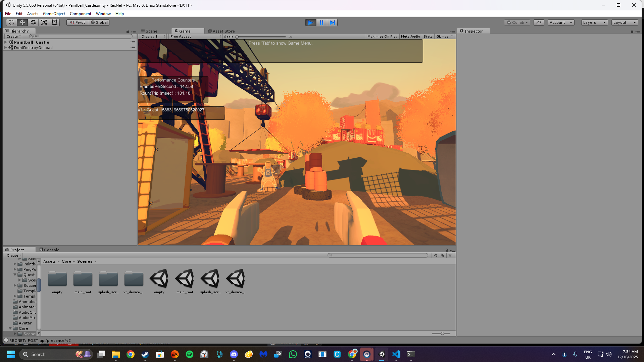The width and height of the screenshot is (644, 362).
Task: Select the splash_scr Unity scene asset
Action: click(x=210, y=282)
